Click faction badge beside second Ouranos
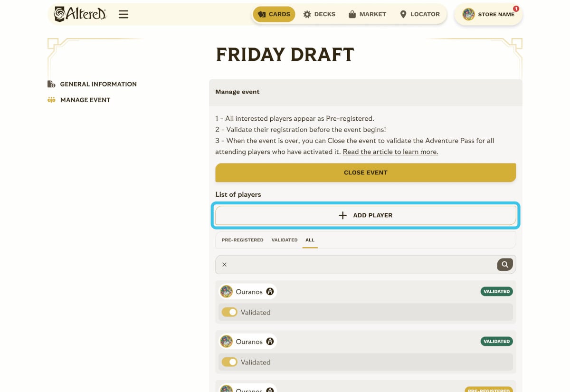 coord(270,342)
